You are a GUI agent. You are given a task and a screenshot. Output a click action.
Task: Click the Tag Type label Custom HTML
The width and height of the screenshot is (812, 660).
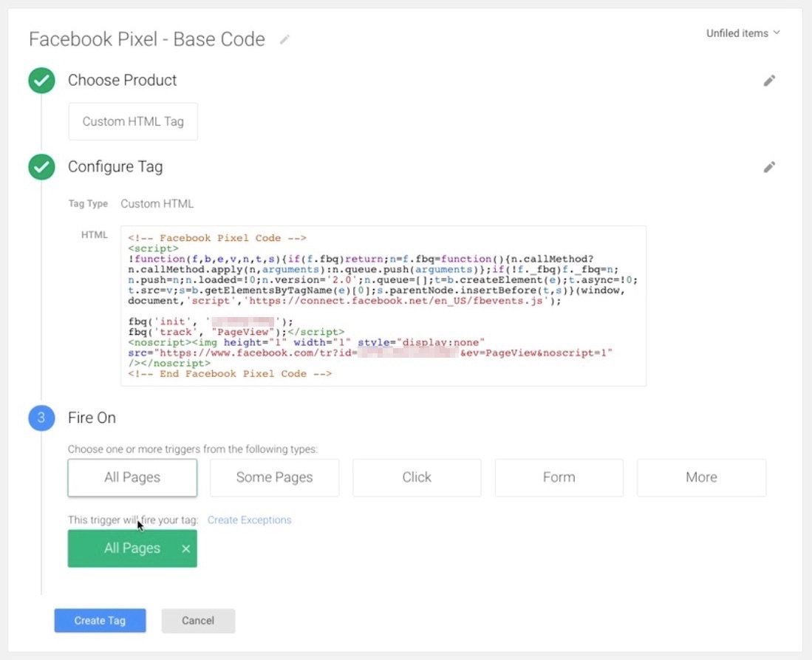(x=157, y=203)
